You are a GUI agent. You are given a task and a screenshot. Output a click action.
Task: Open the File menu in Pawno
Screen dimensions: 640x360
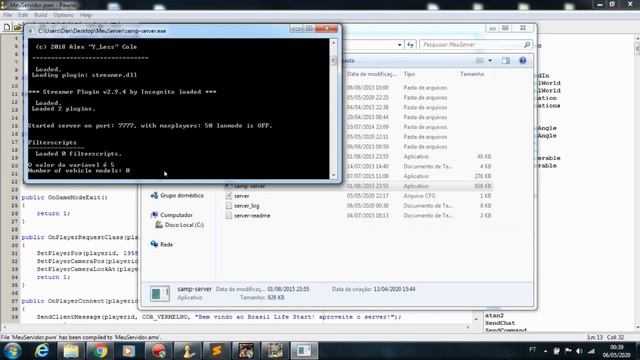tap(7, 15)
